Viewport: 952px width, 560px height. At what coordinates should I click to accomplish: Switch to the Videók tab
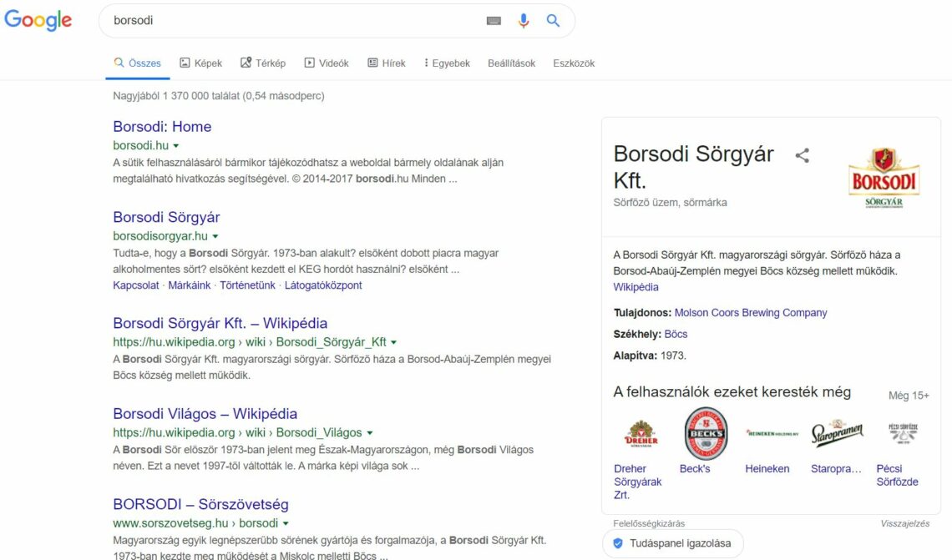[x=327, y=63]
